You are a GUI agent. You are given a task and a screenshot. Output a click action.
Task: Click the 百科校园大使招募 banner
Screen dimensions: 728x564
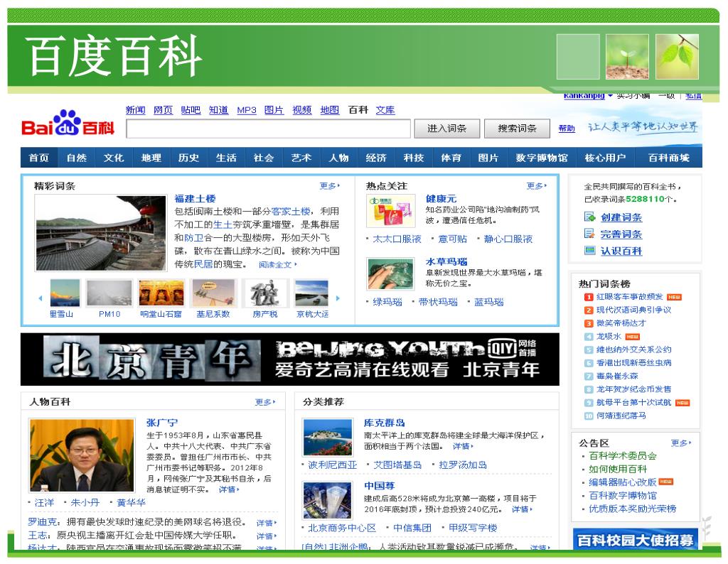(x=635, y=539)
